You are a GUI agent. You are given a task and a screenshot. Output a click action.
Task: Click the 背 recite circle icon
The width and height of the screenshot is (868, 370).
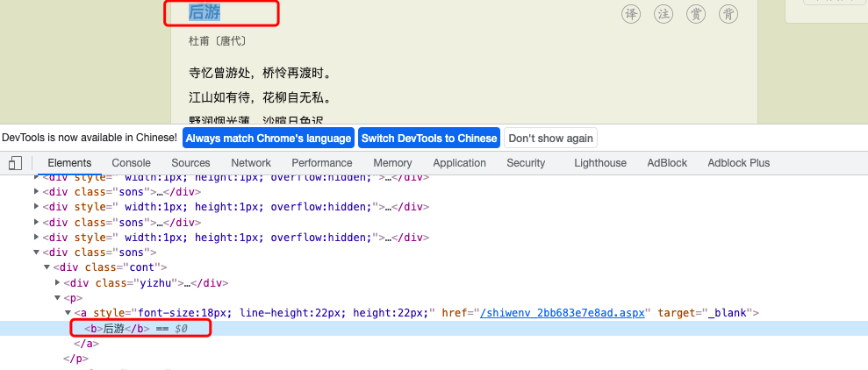(x=728, y=14)
